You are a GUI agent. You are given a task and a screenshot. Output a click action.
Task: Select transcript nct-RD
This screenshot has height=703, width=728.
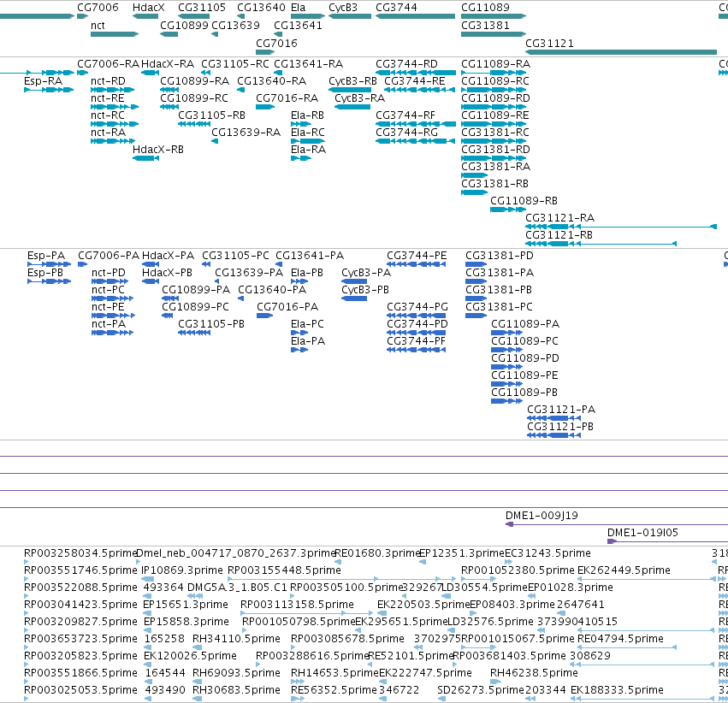[108, 80]
